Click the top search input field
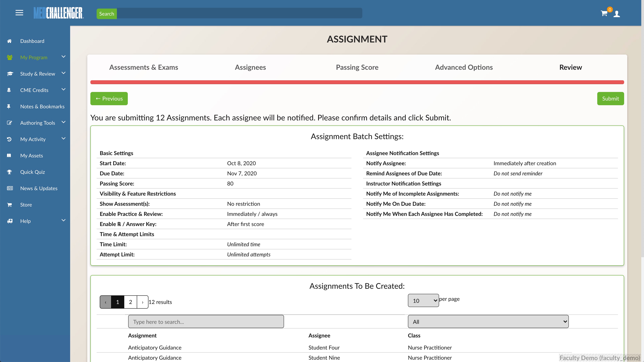 (239, 13)
